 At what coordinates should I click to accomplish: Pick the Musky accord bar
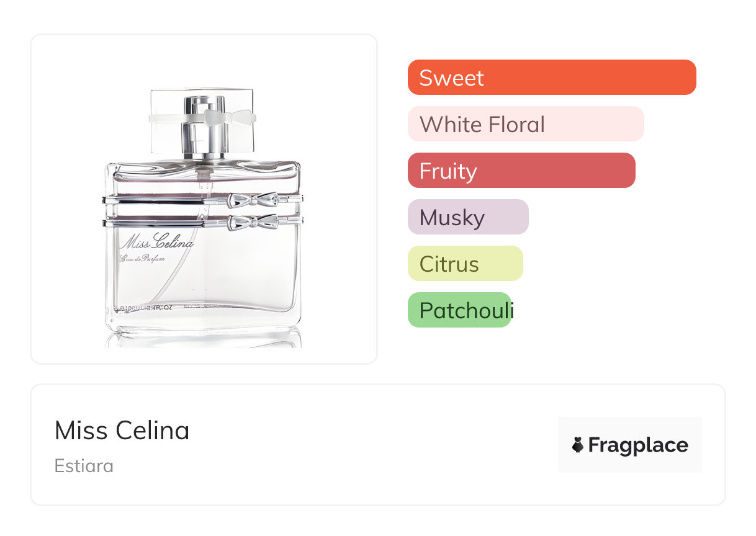[x=467, y=217]
